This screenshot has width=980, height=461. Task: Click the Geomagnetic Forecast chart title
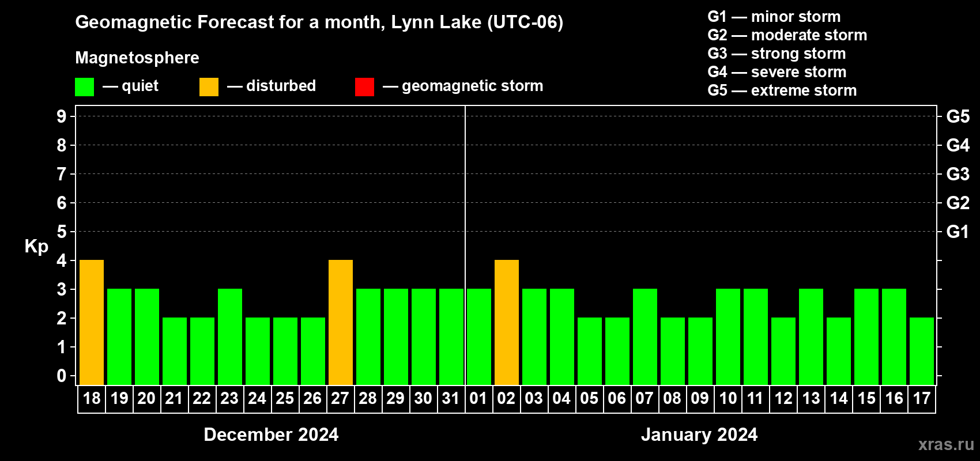click(x=319, y=22)
